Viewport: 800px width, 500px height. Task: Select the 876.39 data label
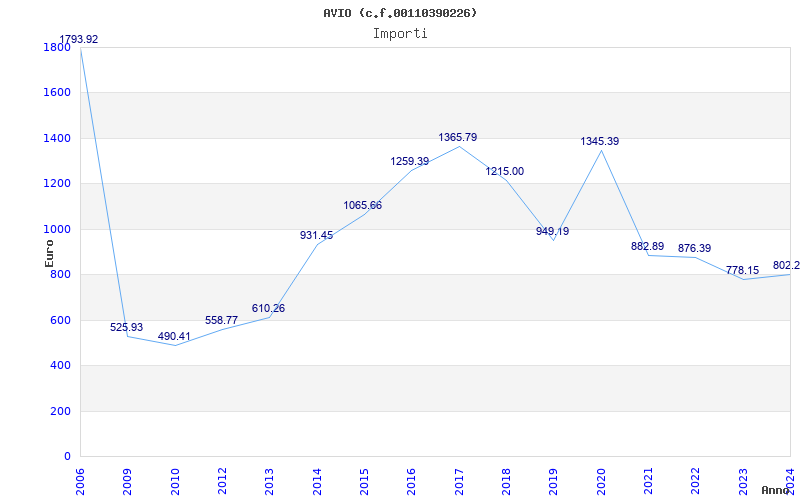tap(694, 248)
